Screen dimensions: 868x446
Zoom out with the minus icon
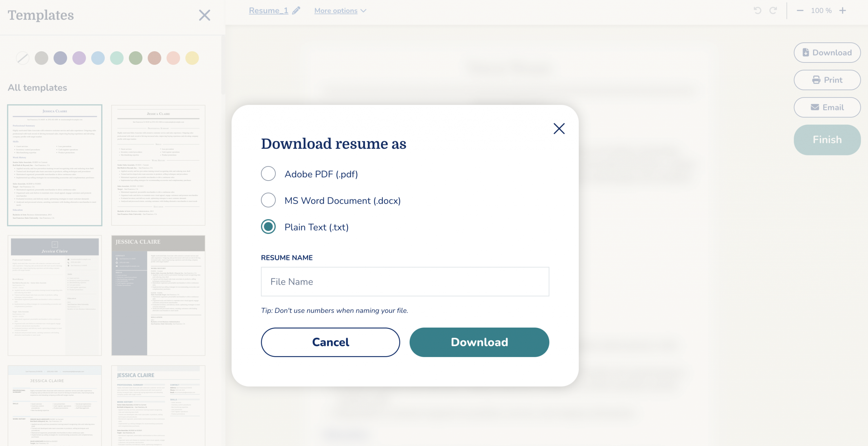coord(800,11)
